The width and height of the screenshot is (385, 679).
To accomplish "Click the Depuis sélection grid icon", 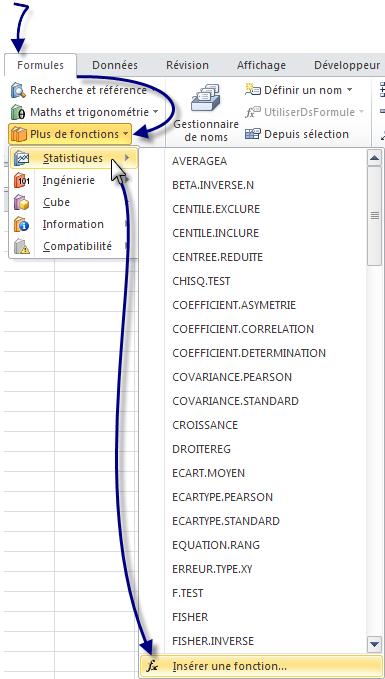I will [253, 134].
